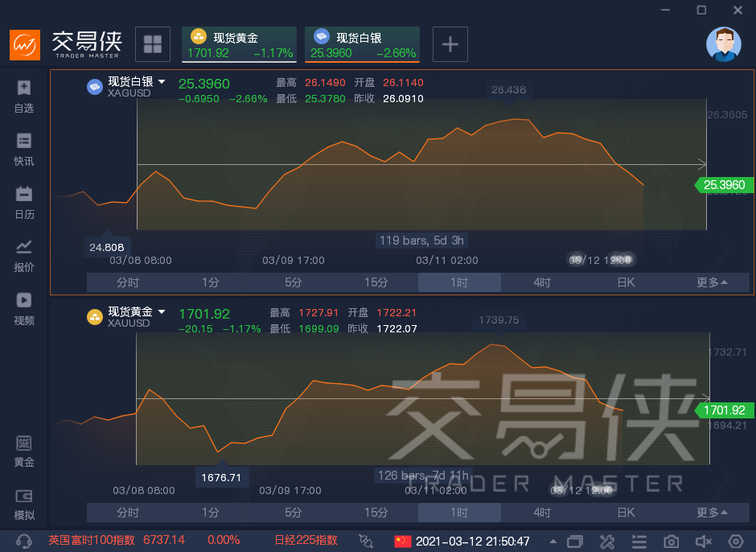Open the grid layout view button

pyautogui.click(x=152, y=44)
